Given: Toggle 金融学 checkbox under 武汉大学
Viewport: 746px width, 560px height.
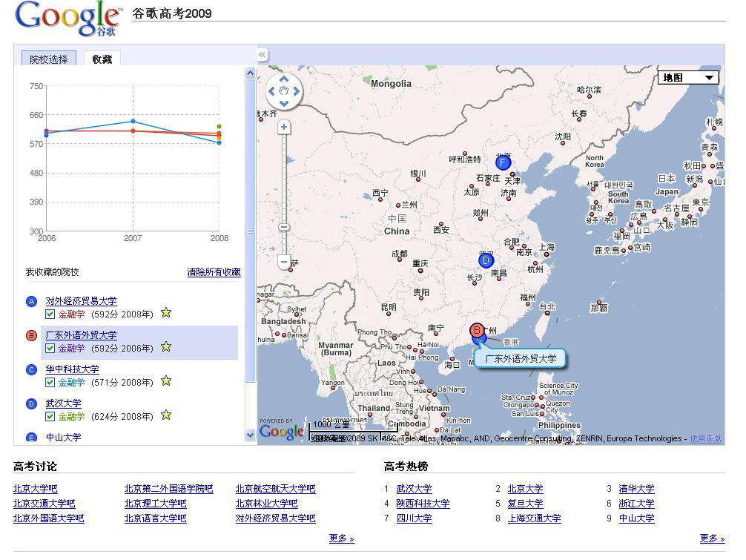Looking at the screenshot, I should click(x=50, y=416).
